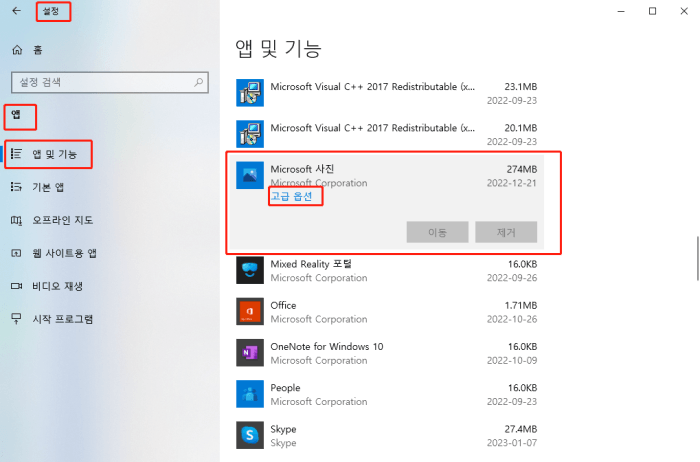The height and width of the screenshot is (462, 700).
Task: Click the search magnifier icon
Action: pos(199,82)
